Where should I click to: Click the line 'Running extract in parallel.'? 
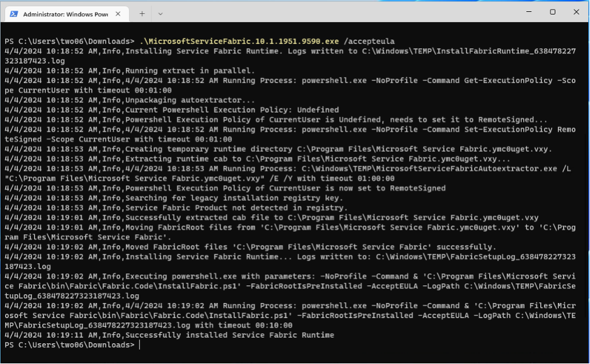pyautogui.click(x=130, y=71)
